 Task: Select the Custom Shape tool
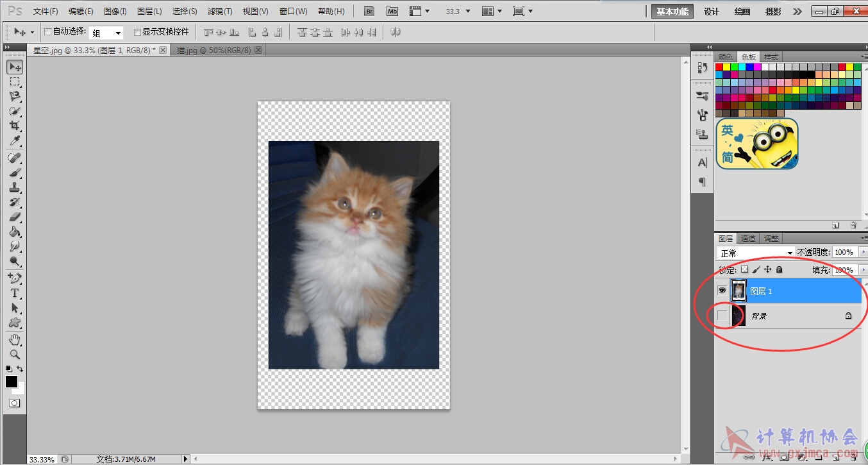click(15, 323)
